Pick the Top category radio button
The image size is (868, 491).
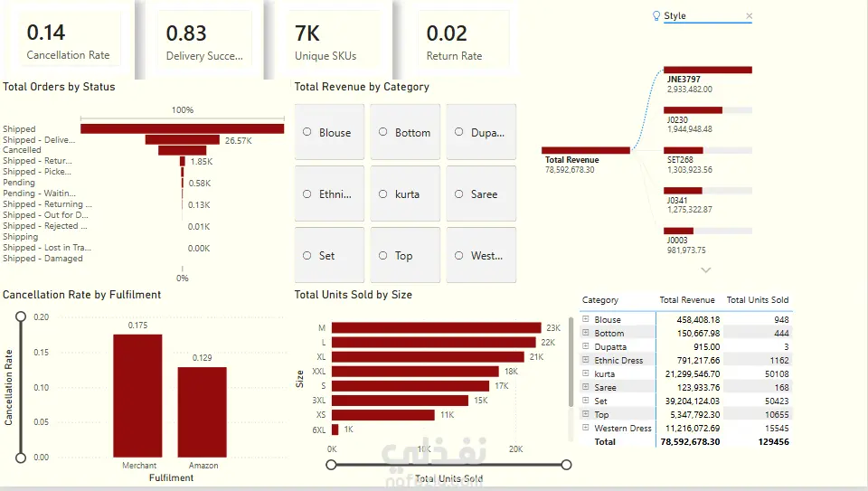[383, 255]
